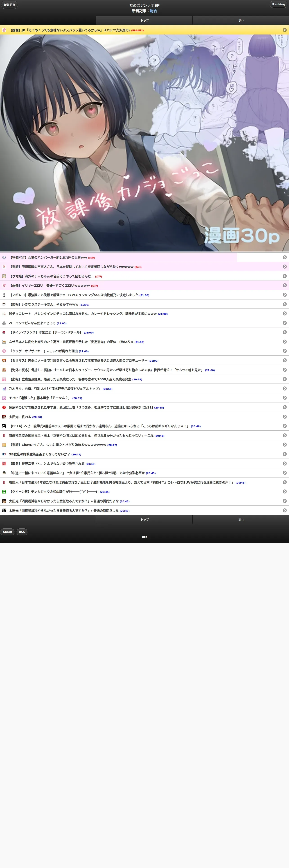Click the (PickUP!) label on the highlighted row
Image resolution: width=289 pixels, height=868 pixels.
(137, 30)
